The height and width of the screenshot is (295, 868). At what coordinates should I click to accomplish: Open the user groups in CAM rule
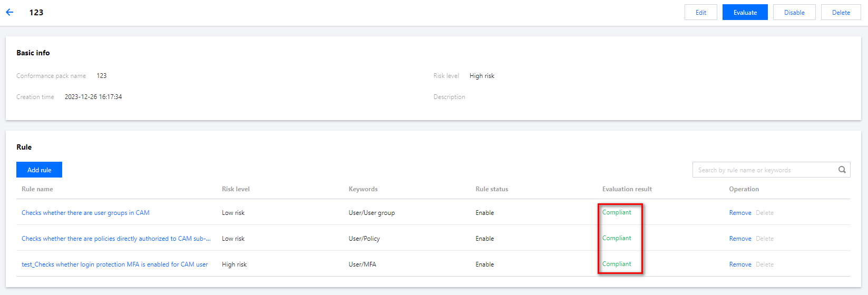coord(85,213)
